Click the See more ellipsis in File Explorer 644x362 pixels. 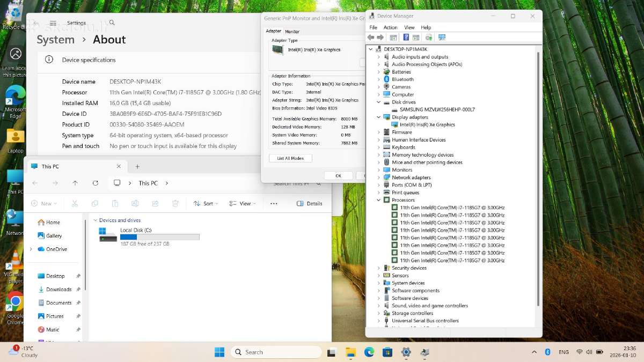(x=274, y=203)
